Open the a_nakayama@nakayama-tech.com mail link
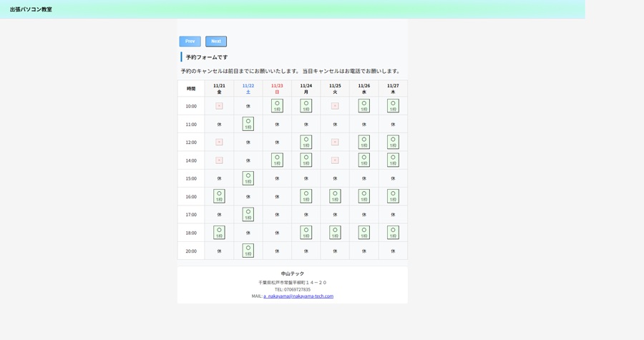Image resolution: width=644 pixels, height=340 pixels. [298, 296]
